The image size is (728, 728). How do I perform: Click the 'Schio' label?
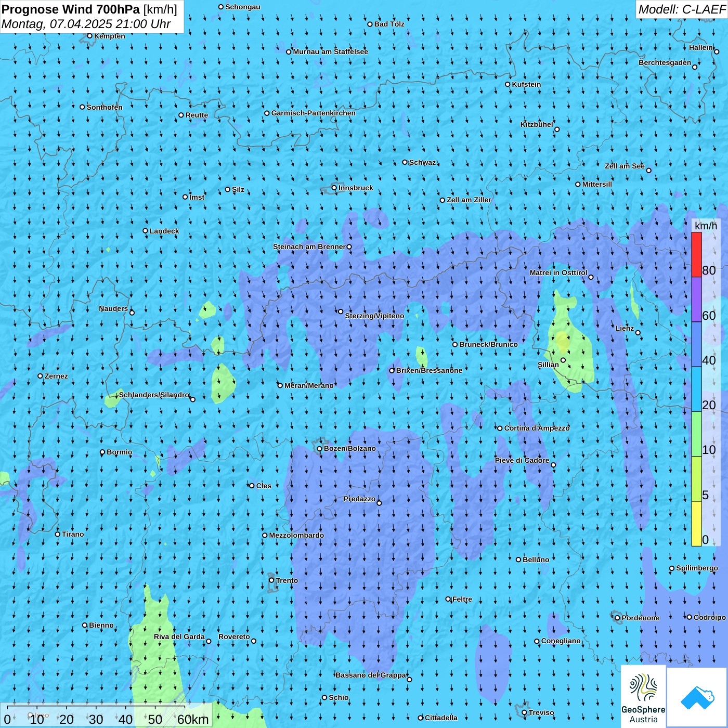pos(339,697)
